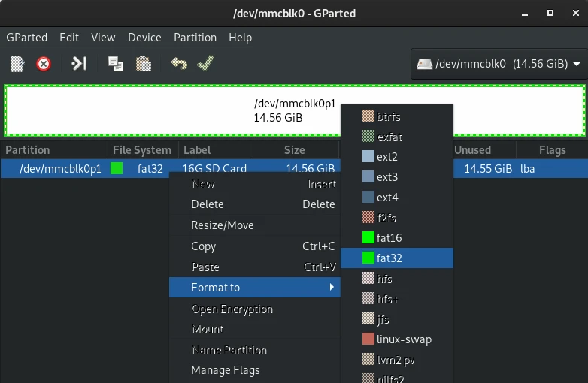Open the GParted menu
This screenshot has height=383, width=588.
tap(26, 38)
